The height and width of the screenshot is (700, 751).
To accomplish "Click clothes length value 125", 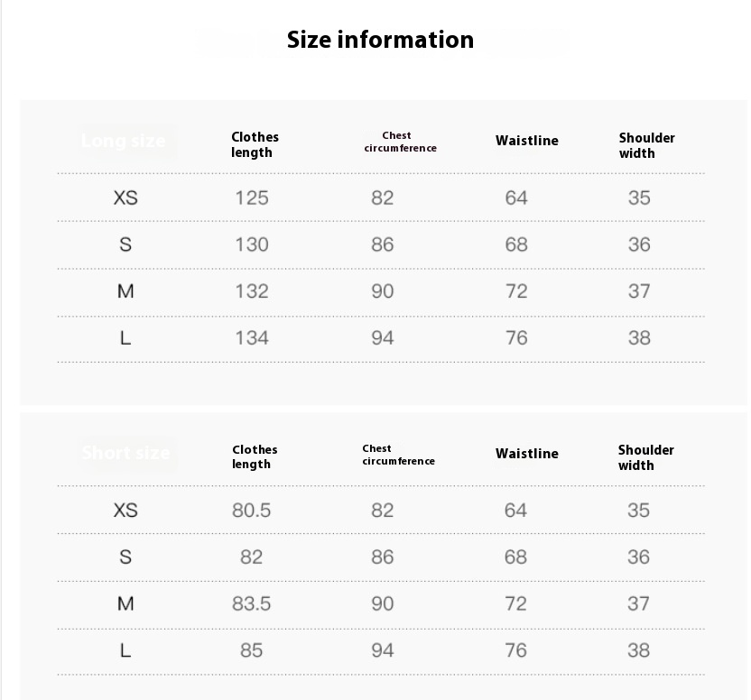I will click(x=252, y=198).
